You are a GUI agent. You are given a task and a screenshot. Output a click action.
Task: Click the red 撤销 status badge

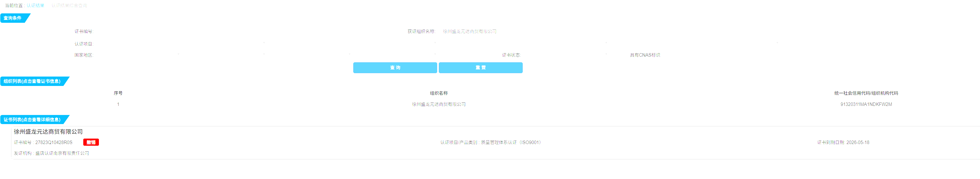[91, 143]
